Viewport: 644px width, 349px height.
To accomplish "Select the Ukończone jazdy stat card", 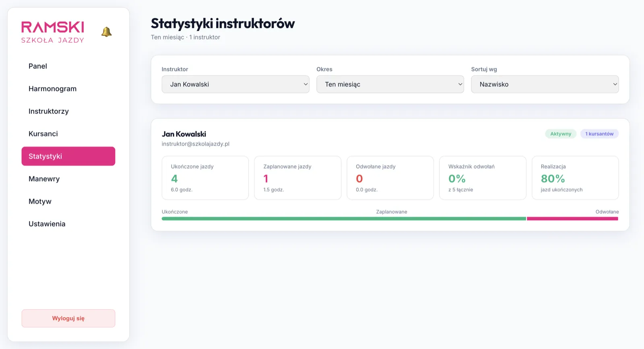I will click(205, 178).
